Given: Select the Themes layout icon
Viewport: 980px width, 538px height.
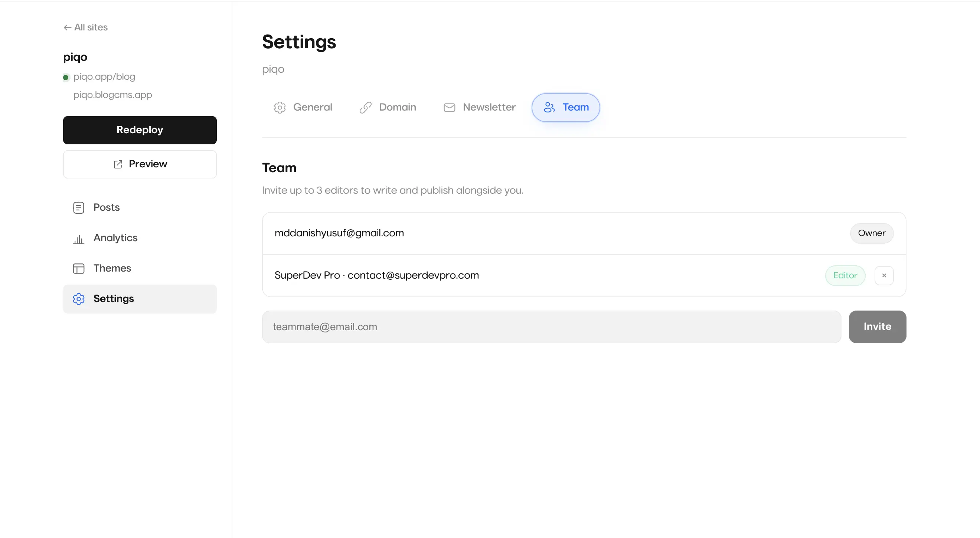Looking at the screenshot, I should tap(78, 268).
